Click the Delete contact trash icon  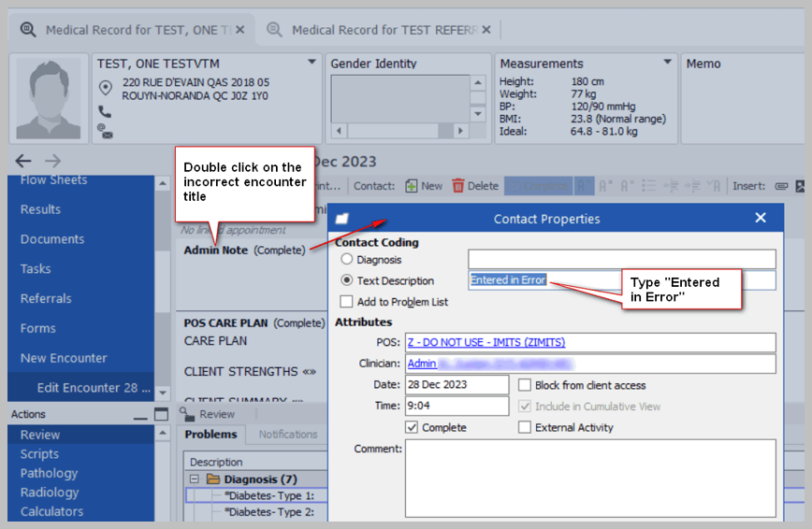pos(458,186)
